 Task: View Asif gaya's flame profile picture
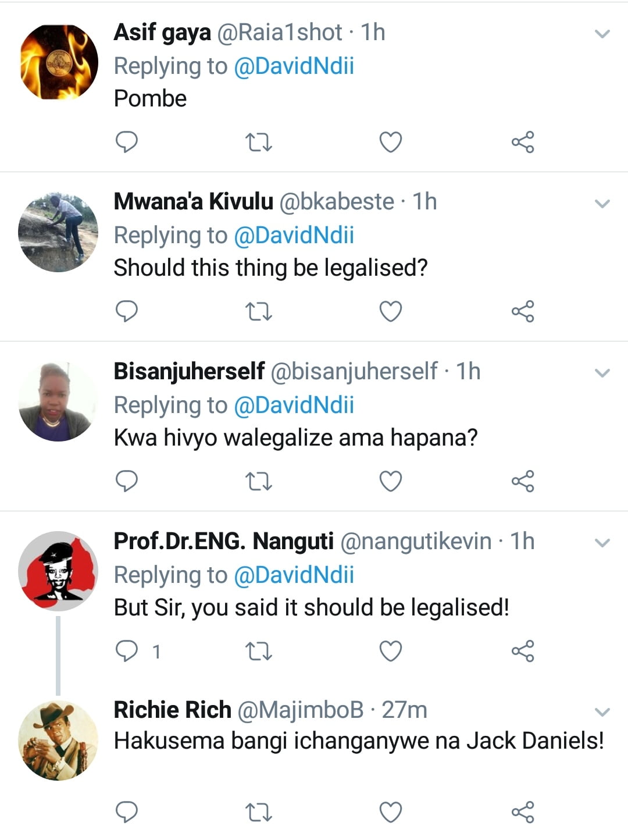coord(58,62)
